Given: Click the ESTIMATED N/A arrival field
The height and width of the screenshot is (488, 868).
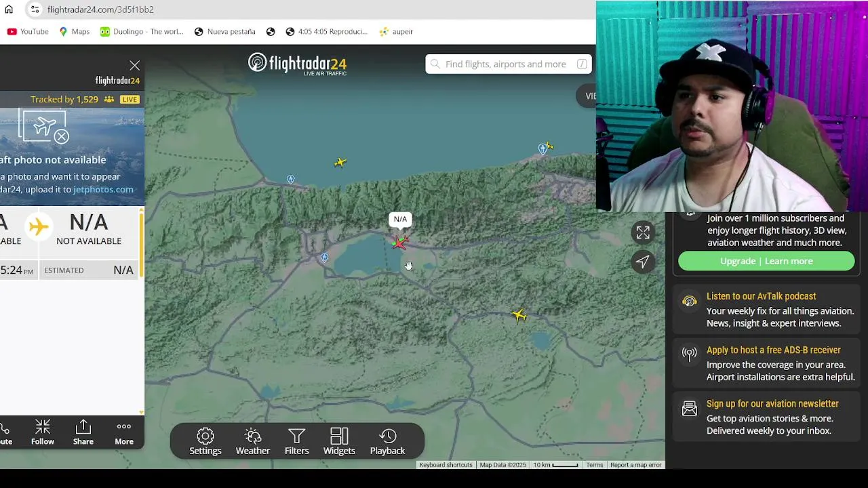Looking at the screenshot, I should click(x=89, y=270).
